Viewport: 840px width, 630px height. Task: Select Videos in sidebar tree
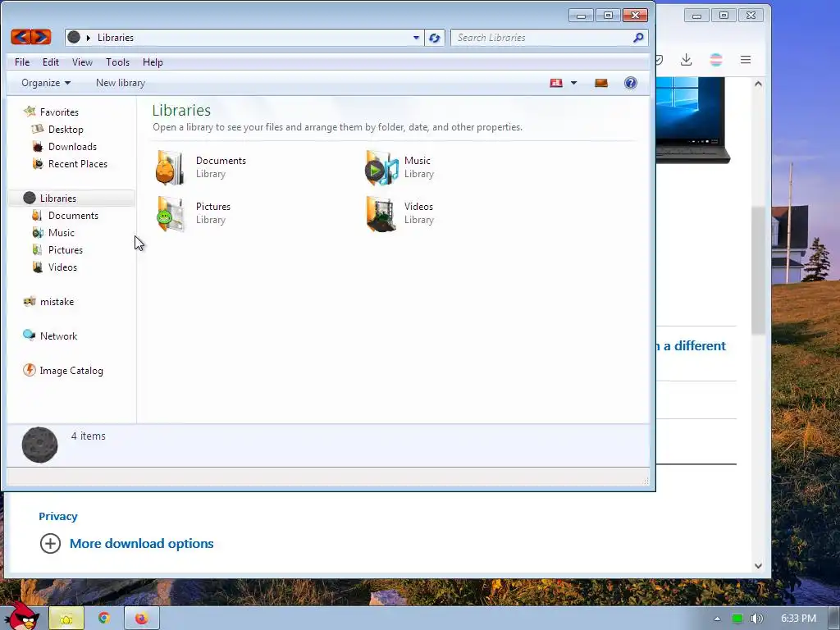pos(62,267)
